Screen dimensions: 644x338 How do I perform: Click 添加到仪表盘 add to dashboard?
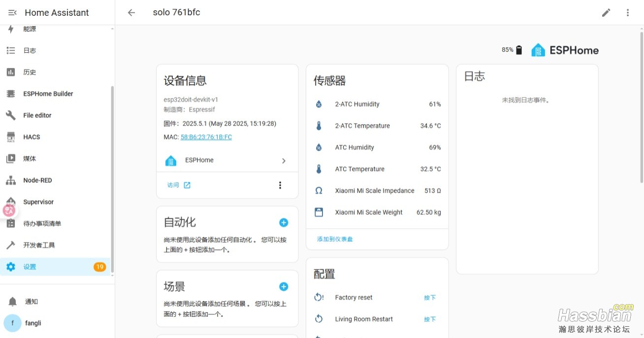point(335,239)
